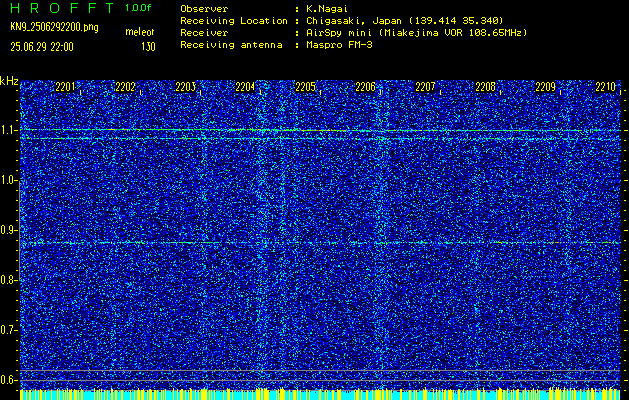Viewport: 629px width, 400px height.
Task: Click the 0.6 frequency axis label
Action: pyautogui.click(x=9, y=380)
